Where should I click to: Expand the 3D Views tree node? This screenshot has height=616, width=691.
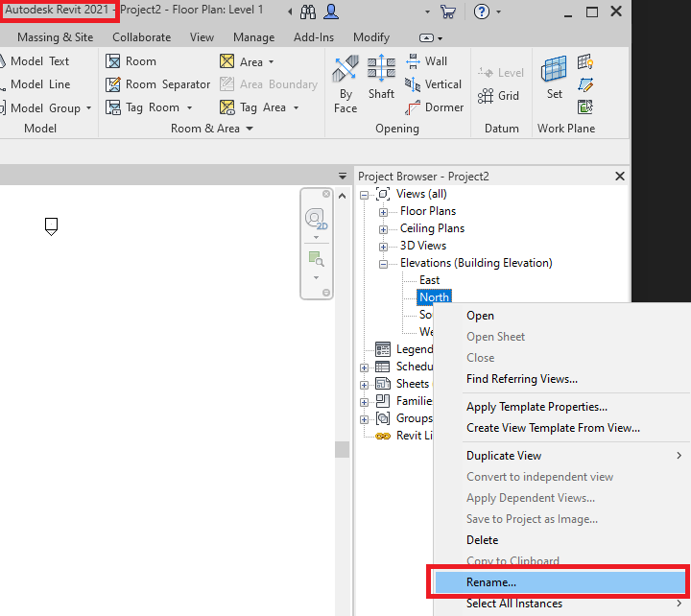click(x=383, y=247)
